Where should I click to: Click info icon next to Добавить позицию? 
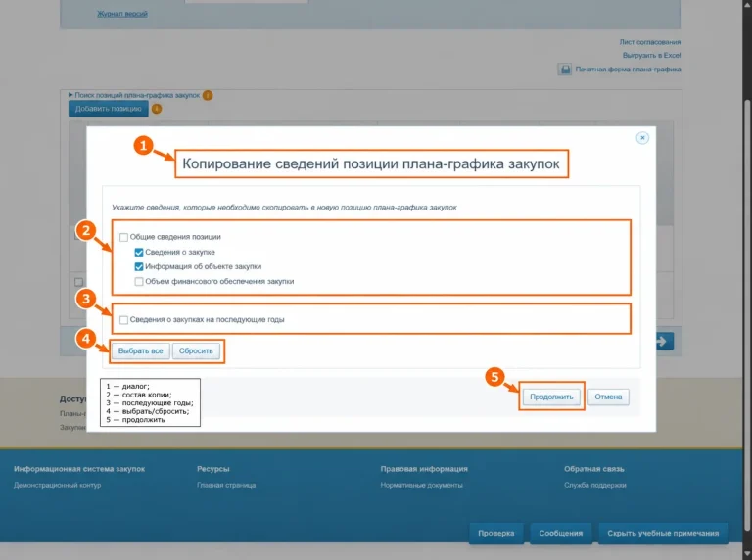[157, 109]
